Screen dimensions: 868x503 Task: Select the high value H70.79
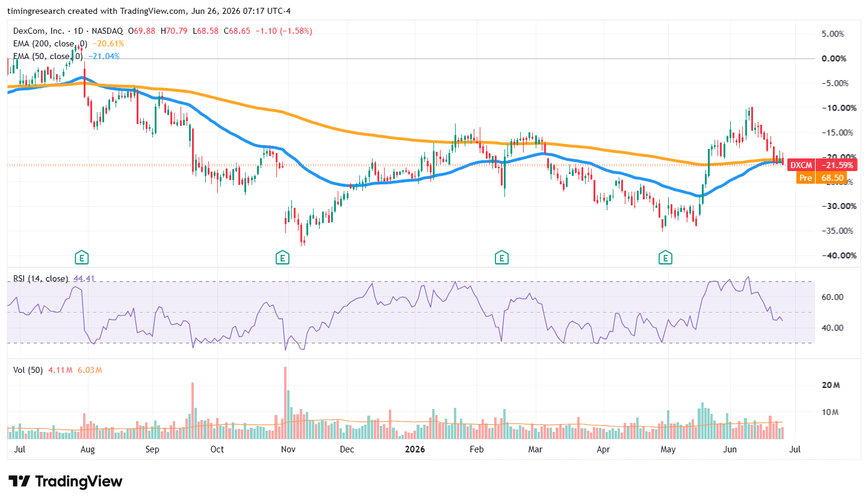tap(175, 31)
